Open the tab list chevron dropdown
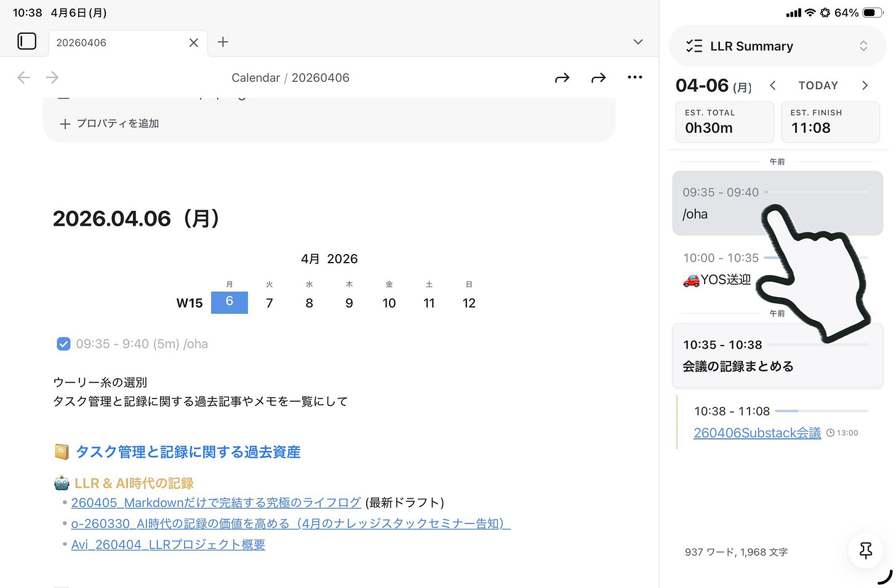This screenshot has width=896, height=588. point(638,42)
